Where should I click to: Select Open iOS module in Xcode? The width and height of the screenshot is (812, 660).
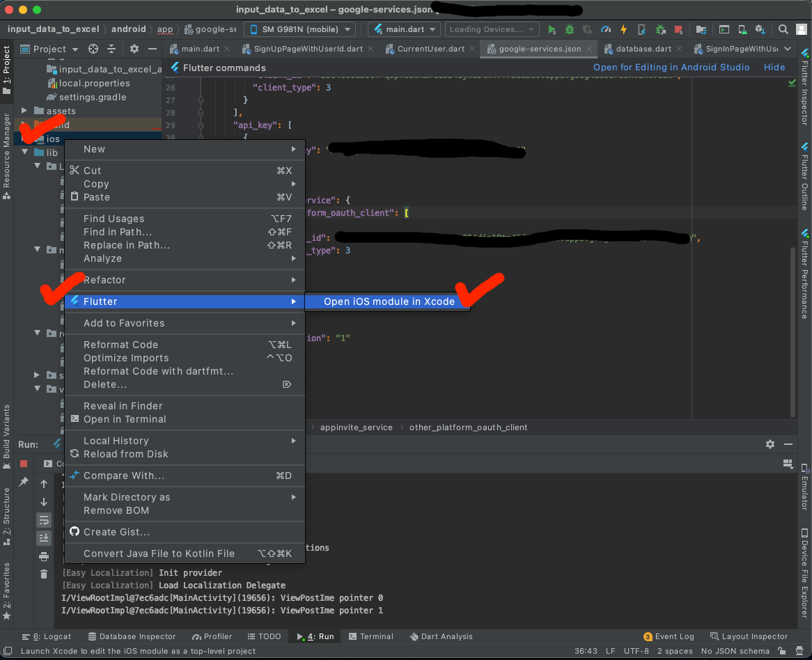tap(389, 301)
